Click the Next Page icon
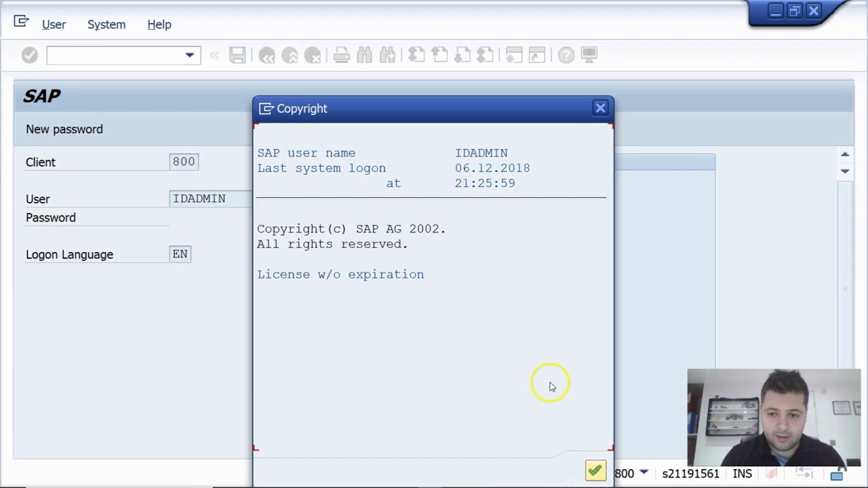This screenshot has width=868, height=488. [462, 55]
